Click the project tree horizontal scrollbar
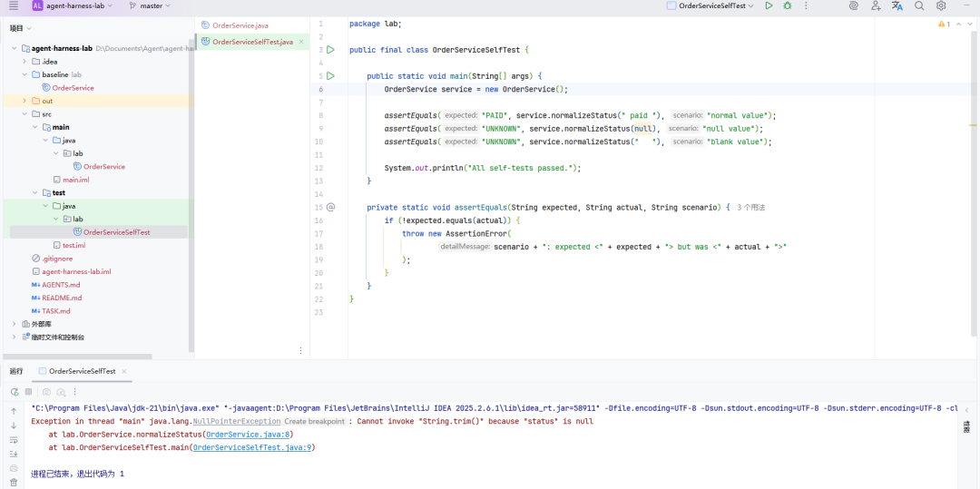The height and width of the screenshot is (489, 980). point(77,357)
